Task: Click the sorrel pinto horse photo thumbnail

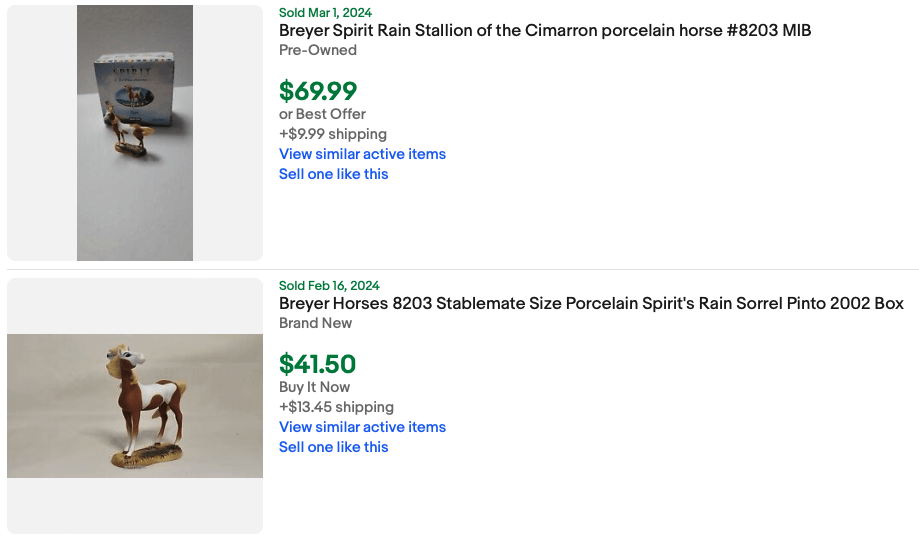Action: pyautogui.click(x=135, y=405)
